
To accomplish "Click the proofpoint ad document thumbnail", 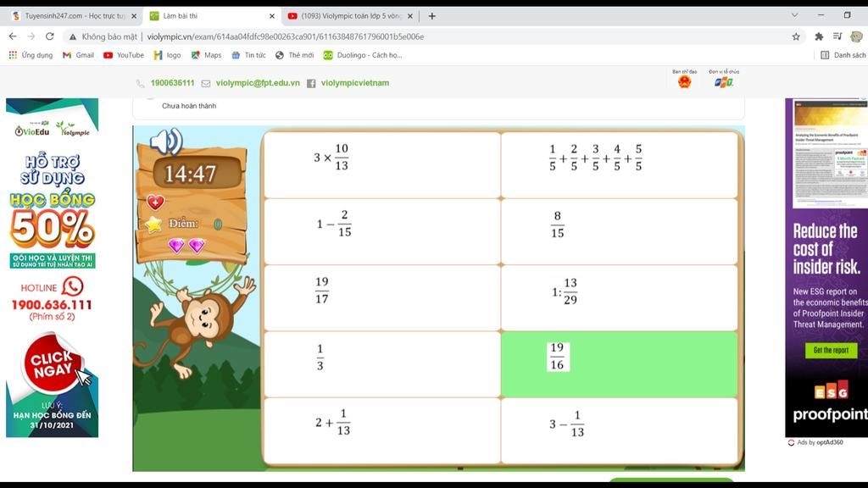I will (831, 153).
